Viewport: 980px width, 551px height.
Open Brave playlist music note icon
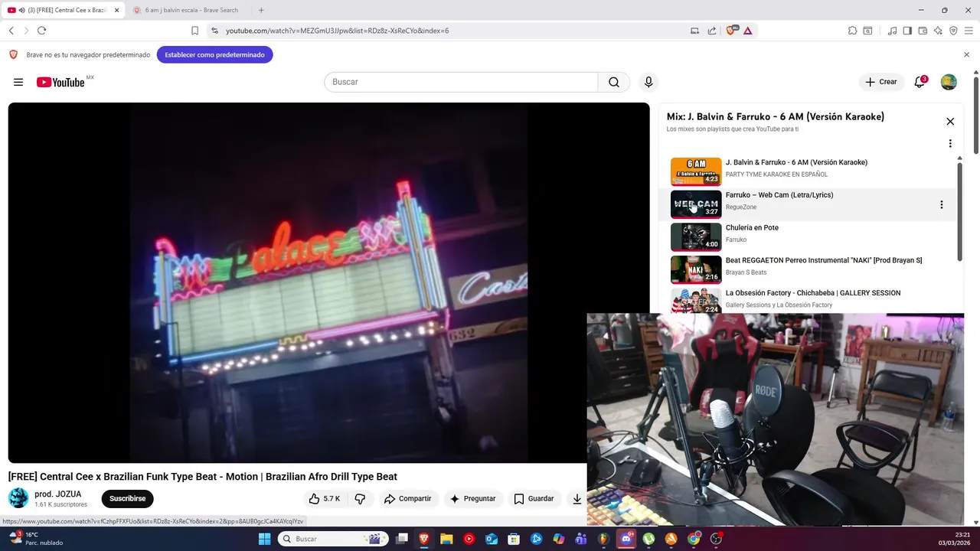coord(892,31)
